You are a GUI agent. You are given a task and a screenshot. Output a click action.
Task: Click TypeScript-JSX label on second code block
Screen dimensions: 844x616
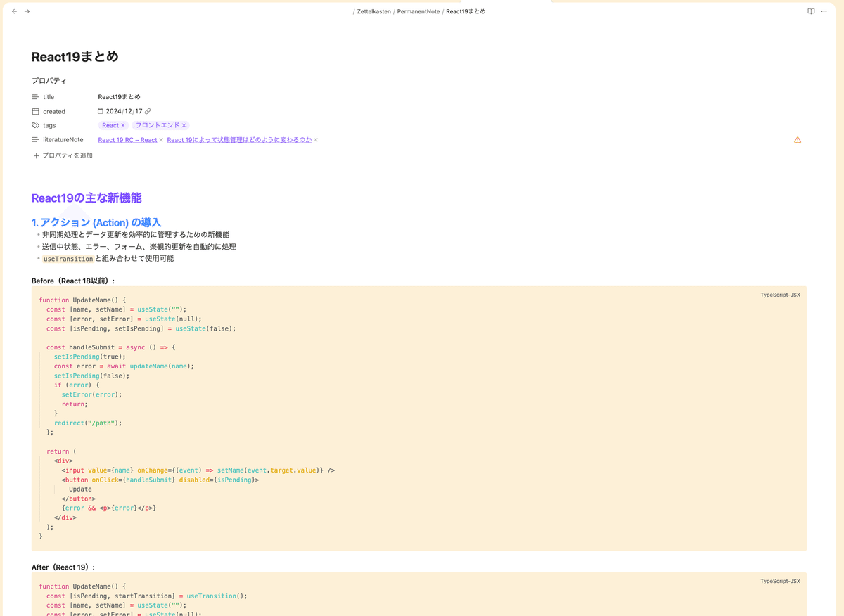[x=780, y=581]
